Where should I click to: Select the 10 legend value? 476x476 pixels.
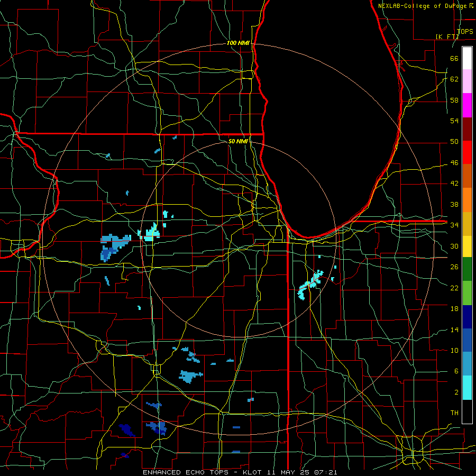[x=454, y=351]
